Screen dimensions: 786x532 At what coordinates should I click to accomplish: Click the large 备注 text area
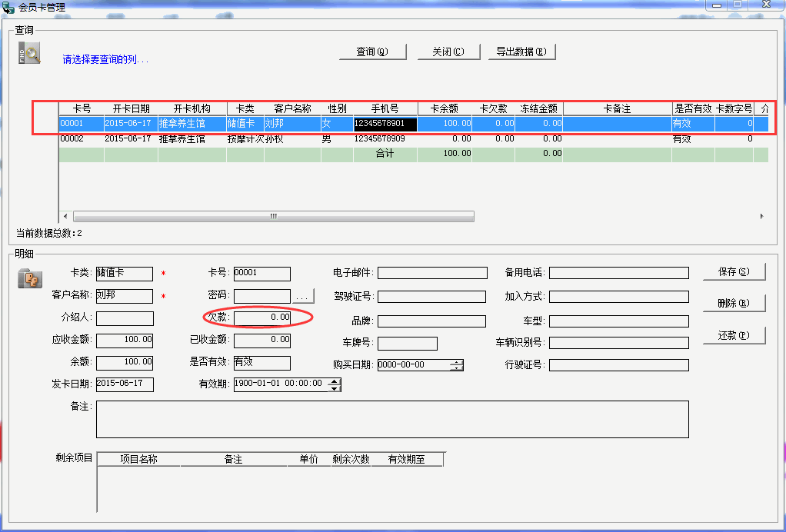coord(392,419)
